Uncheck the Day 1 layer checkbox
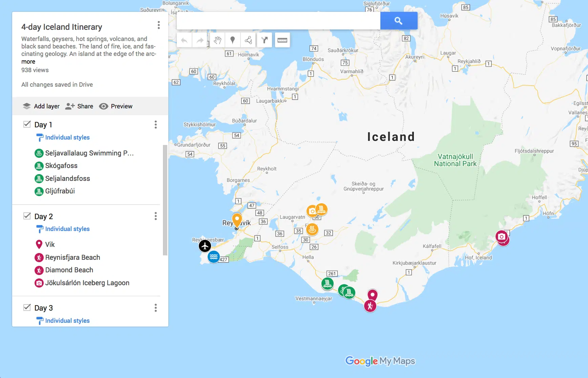 [27, 124]
